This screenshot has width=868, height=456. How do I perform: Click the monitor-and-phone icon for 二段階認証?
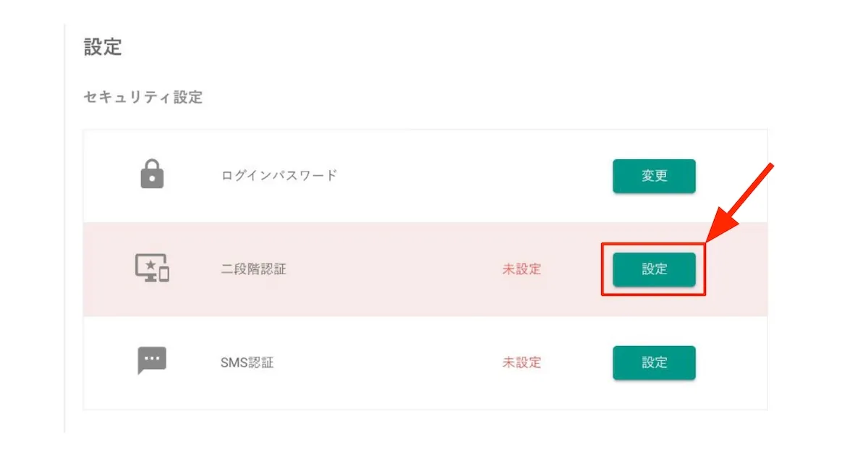coord(151,269)
